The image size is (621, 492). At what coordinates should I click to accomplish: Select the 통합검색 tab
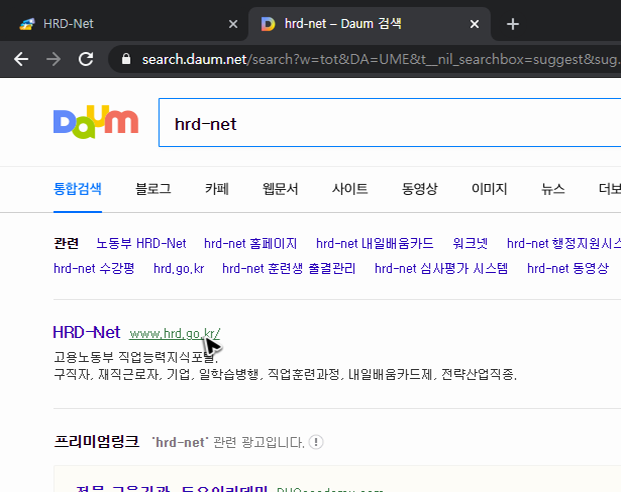[x=78, y=189]
